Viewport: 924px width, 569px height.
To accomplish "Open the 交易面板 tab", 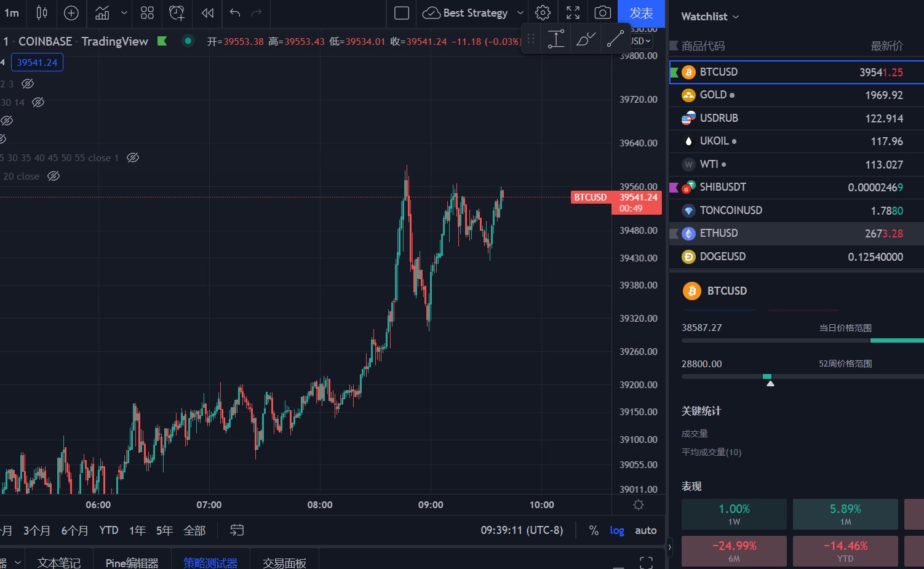I will tap(284, 562).
